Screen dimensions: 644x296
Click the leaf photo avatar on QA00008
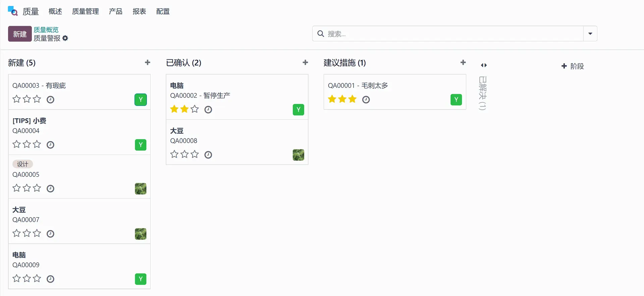coord(298,155)
